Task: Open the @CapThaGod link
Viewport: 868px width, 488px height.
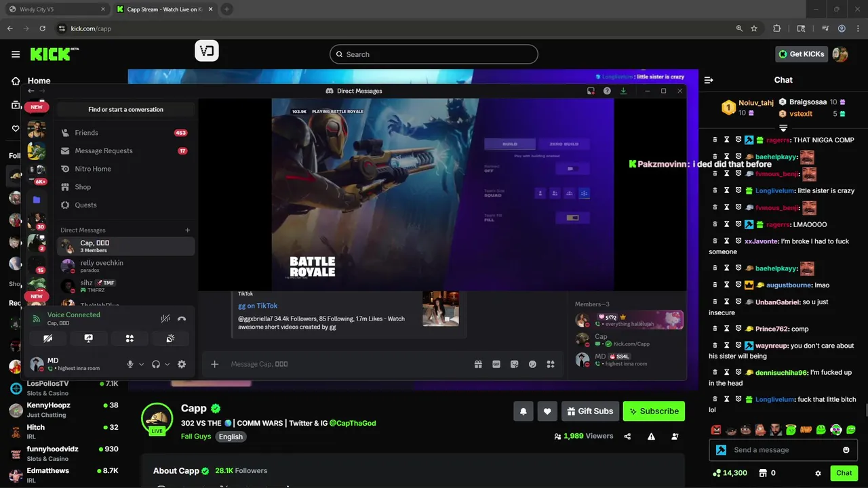Action: pyautogui.click(x=353, y=423)
